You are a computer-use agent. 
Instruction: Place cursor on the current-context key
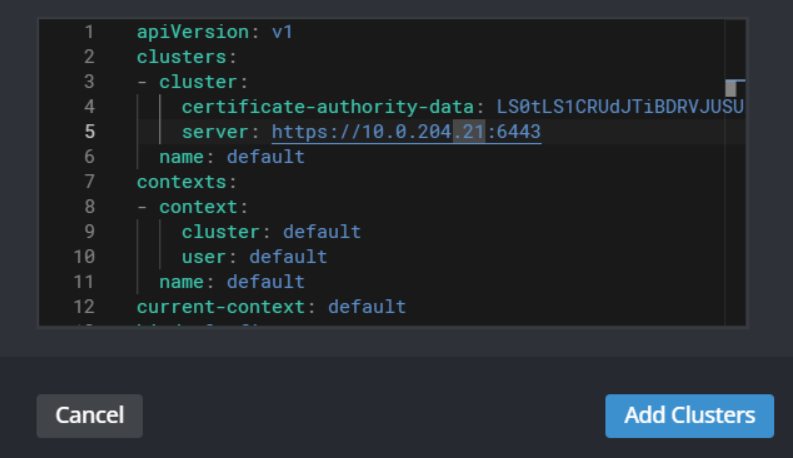click(x=226, y=307)
